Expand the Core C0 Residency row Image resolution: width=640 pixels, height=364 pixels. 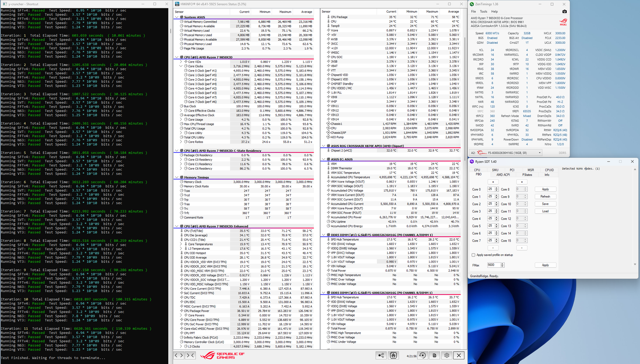(x=181, y=160)
